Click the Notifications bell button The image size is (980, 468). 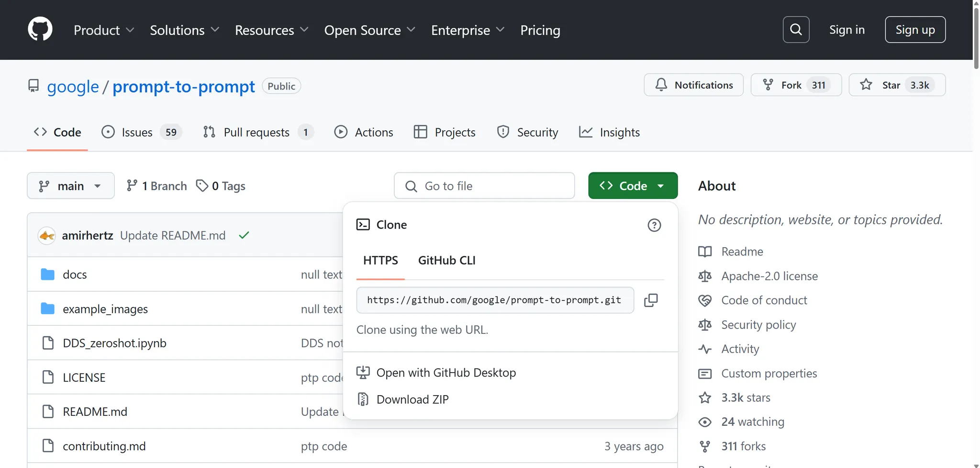coord(693,85)
